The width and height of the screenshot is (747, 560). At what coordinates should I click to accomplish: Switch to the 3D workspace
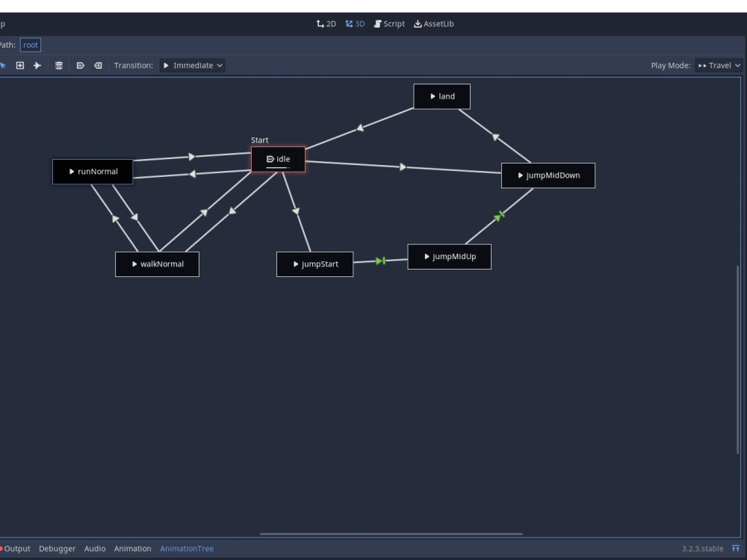(354, 23)
